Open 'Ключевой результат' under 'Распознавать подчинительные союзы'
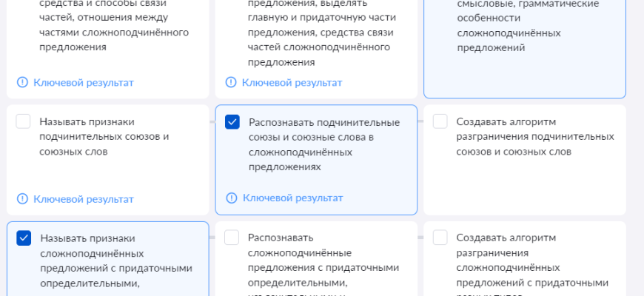This screenshot has width=644, height=296. pyautogui.click(x=292, y=198)
